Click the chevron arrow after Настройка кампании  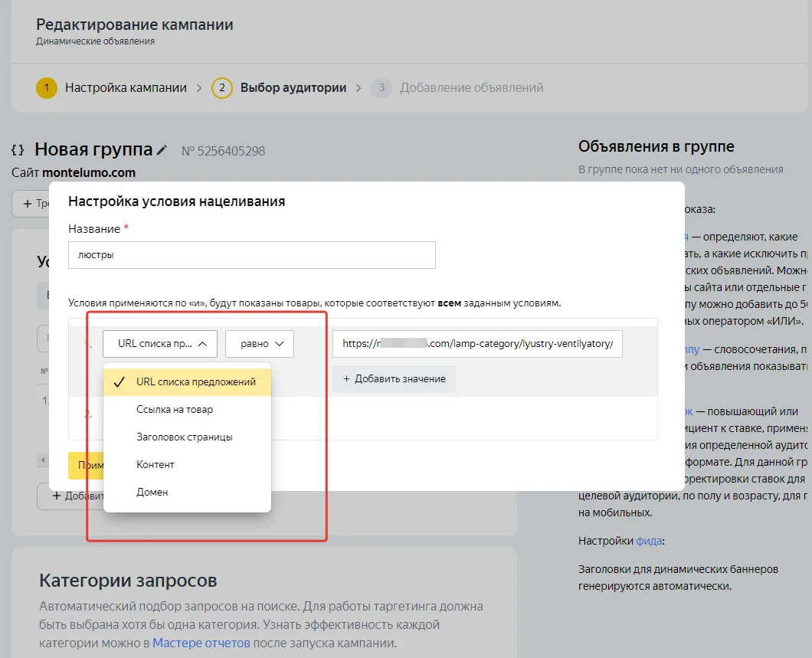pyautogui.click(x=199, y=88)
